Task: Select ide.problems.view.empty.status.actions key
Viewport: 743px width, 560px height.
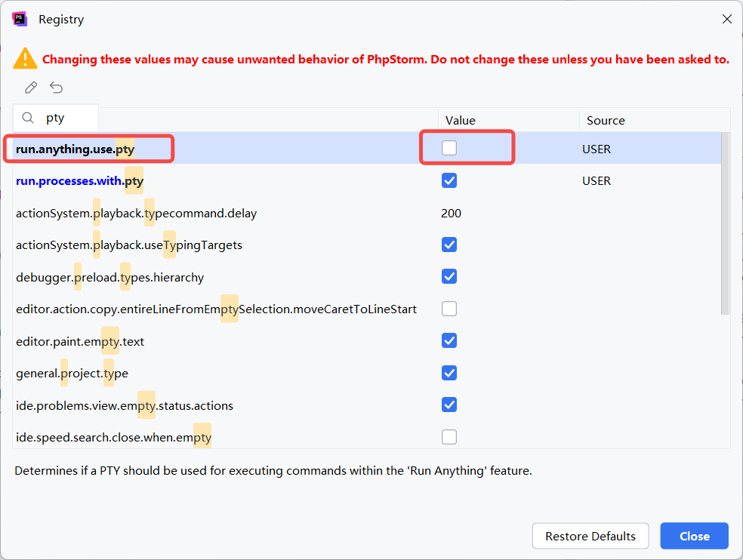Action: (x=125, y=405)
